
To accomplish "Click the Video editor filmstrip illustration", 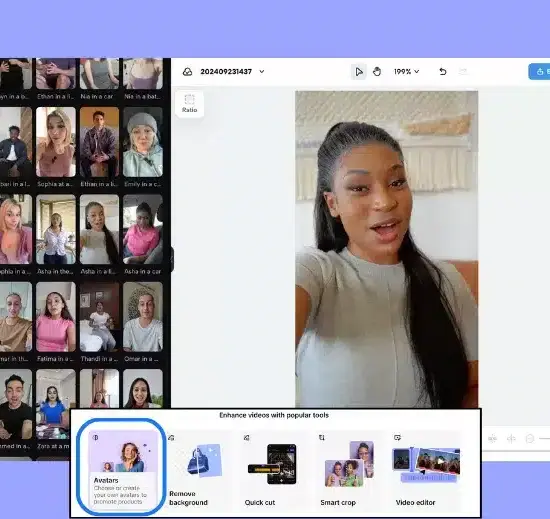I will [x=426, y=464].
